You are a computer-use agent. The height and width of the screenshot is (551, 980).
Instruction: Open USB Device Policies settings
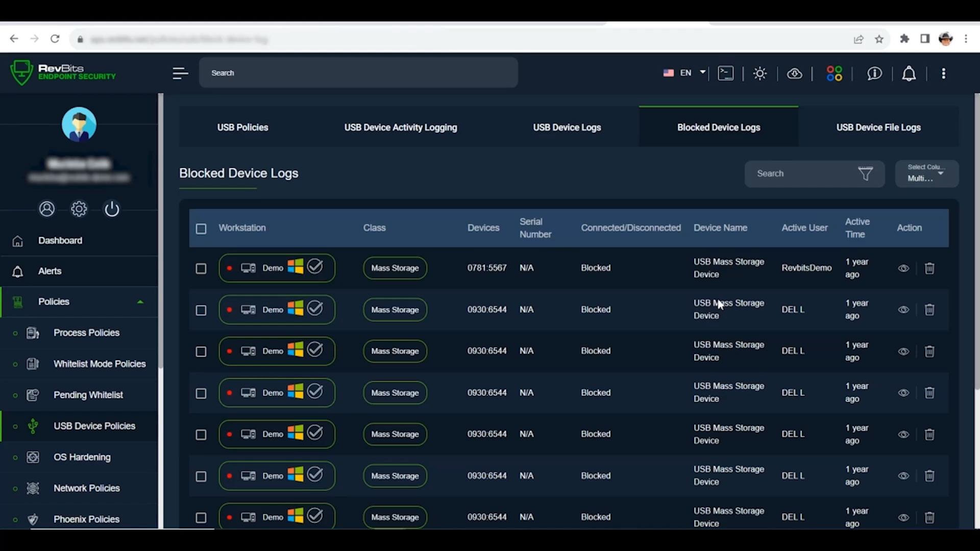coord(94,426)
